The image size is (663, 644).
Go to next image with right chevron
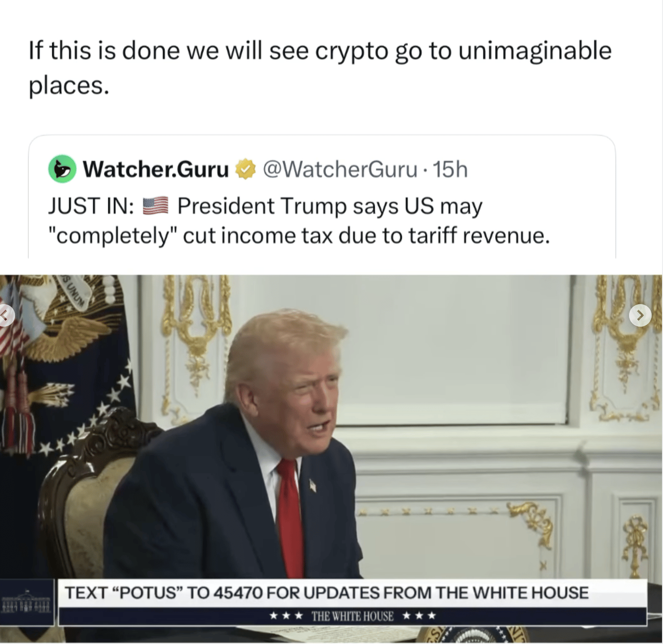click(640, 315)
